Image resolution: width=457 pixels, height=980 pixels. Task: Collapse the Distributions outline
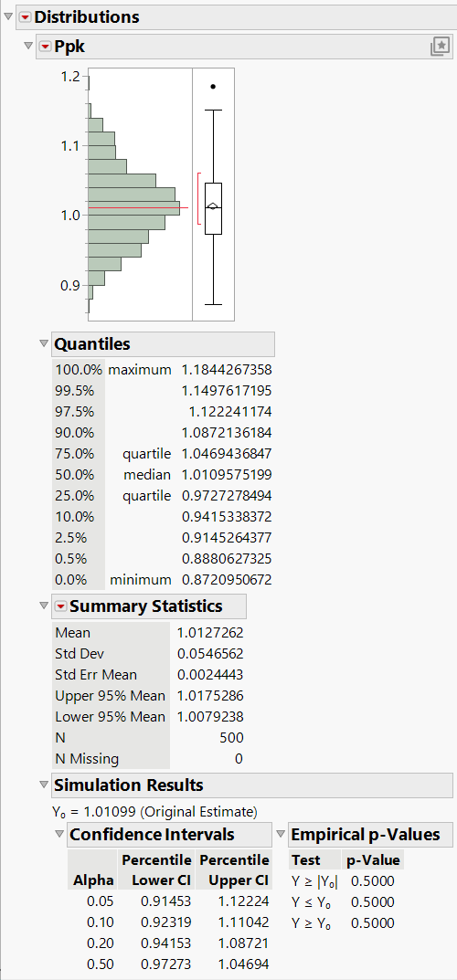(x=8, y=17)
